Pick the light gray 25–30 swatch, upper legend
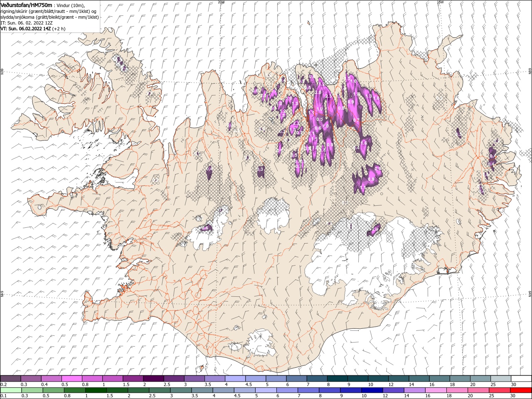Image resolution: width=532 pixels, height=399 pixels. [500, 379]
